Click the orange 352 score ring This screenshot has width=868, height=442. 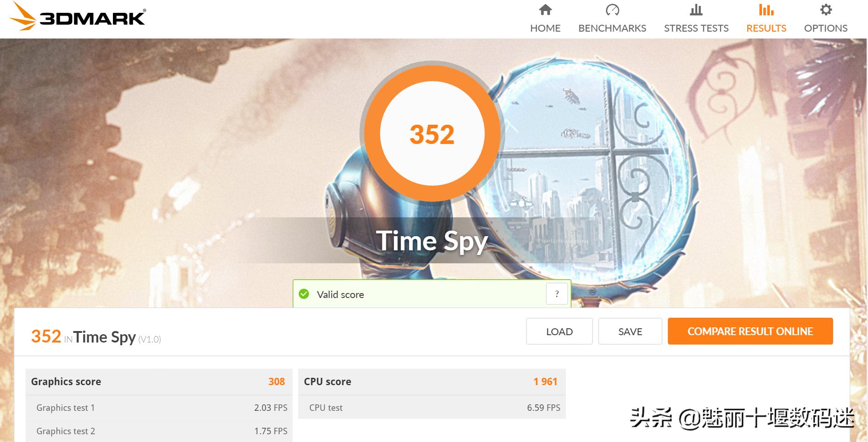[x=432, y=133]
